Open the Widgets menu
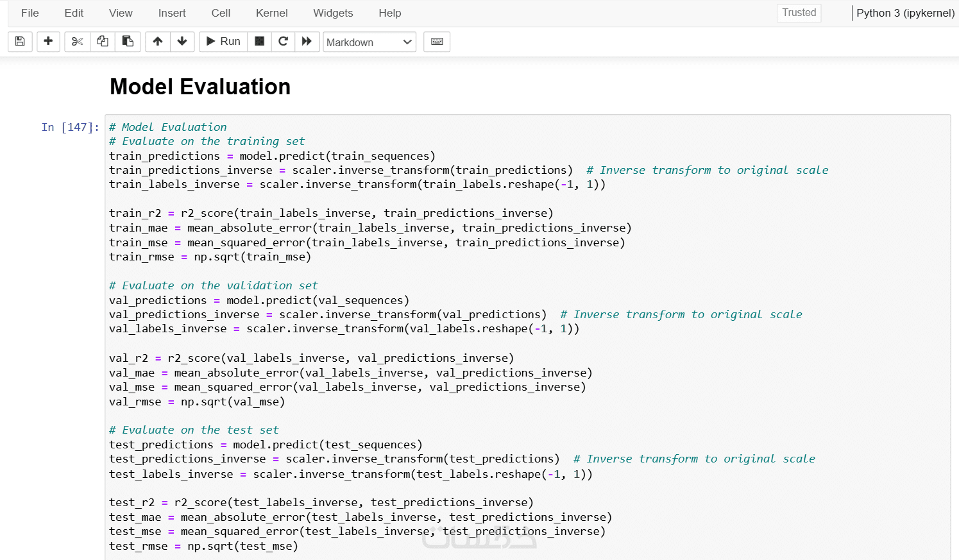The width and height of the screenshot is (959, 560). [333, 13]
